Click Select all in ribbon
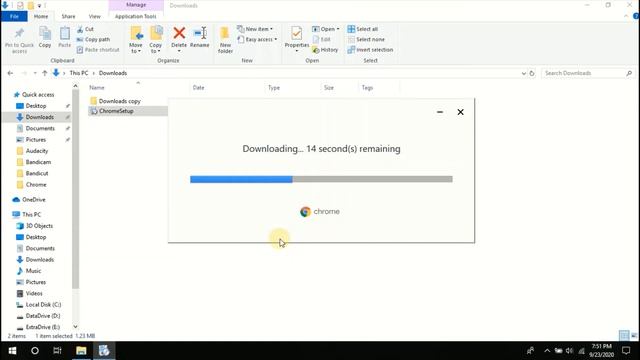Viewport: 640px width, 360px height. [362, 29]
